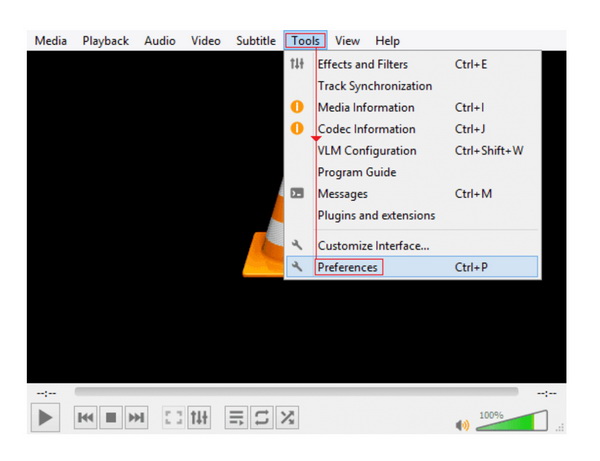This screenshot has height=461, width=600.
Task: Click the terminal icon beside Messages
Action: [x=297, y=193]
